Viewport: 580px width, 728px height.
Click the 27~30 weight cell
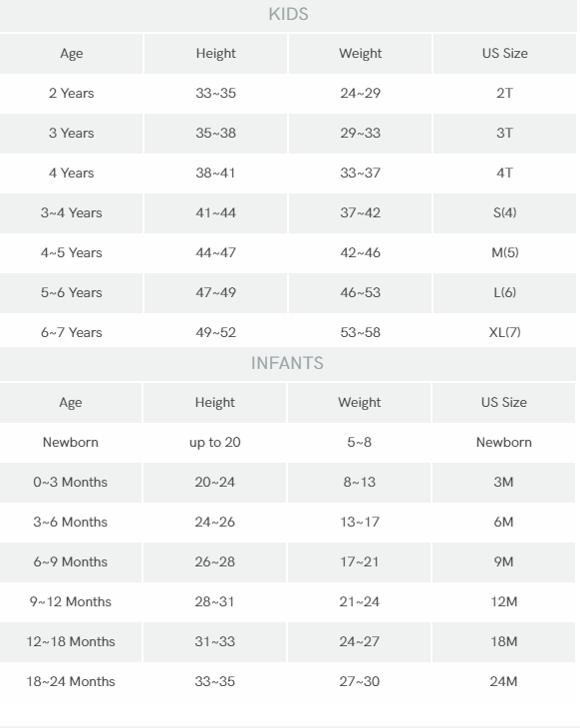coord(359,682)
